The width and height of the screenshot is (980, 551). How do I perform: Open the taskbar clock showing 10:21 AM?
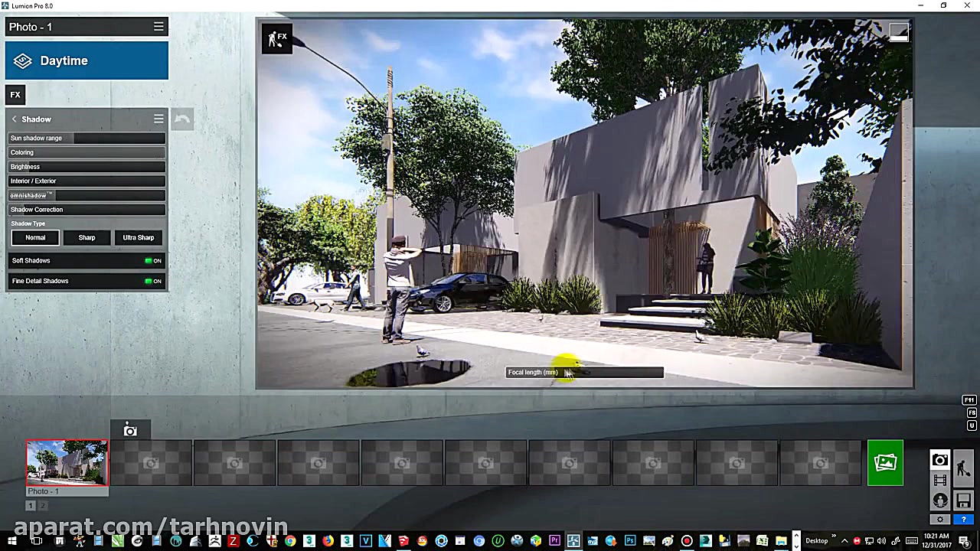pyautogui.click(x=938, y=541)
